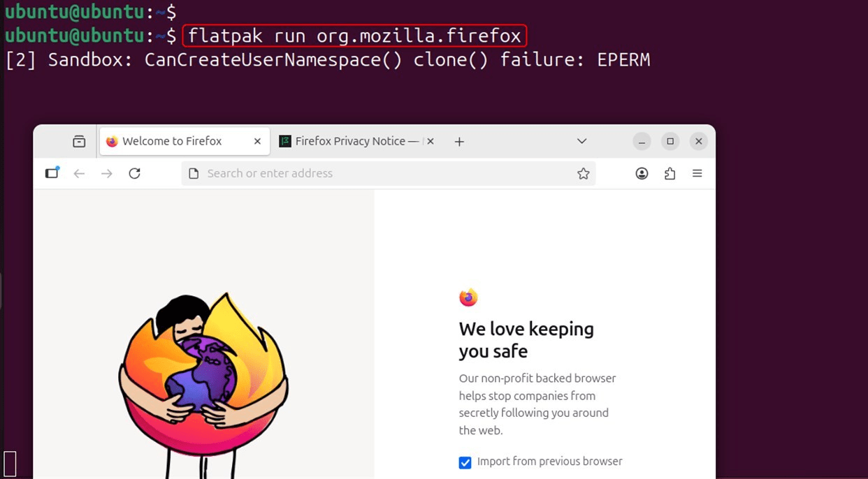868x479 pixels.
Task: Click the We love keeping you safe heading
Action: click(x=526, y=339)
